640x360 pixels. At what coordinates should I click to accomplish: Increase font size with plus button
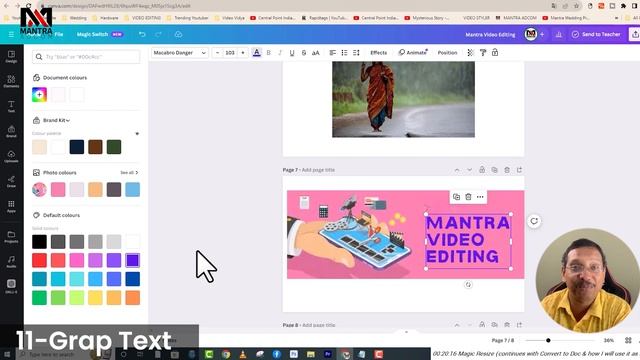click(x=243, y=53)
